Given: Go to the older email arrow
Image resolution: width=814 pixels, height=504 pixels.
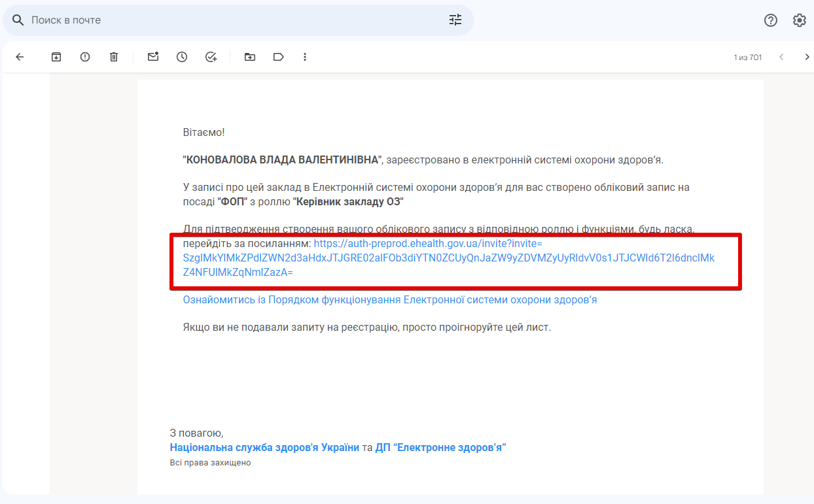Looking at the screenshot, I should coord(807,57).
